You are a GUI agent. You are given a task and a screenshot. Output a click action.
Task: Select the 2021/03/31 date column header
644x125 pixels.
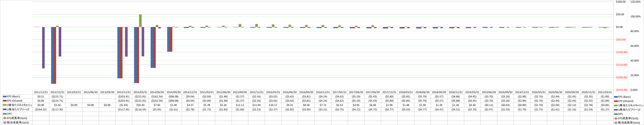[605, 92]
